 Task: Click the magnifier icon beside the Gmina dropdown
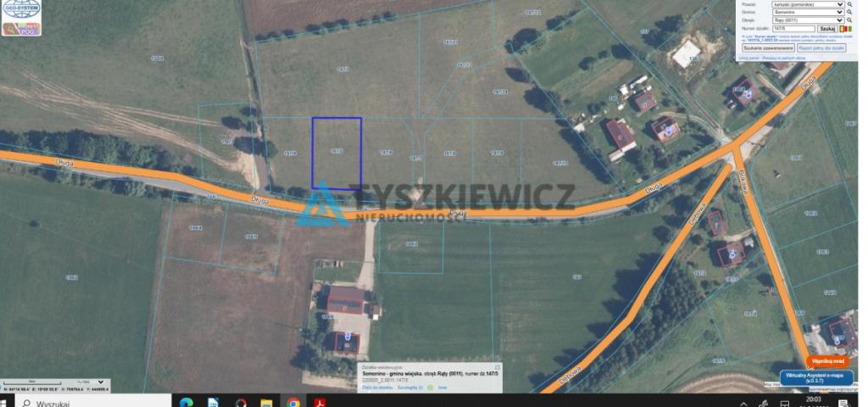coord(849,12)
